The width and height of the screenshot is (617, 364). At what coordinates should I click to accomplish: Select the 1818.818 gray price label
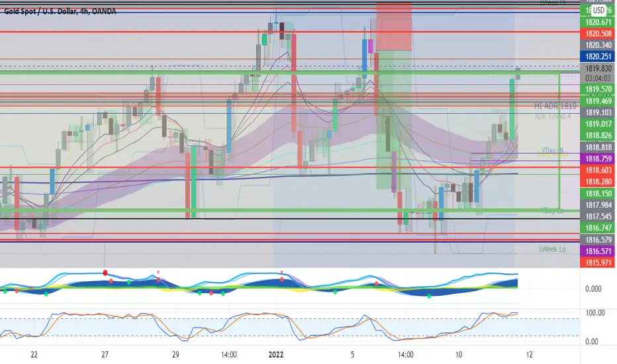coord(598,148)
